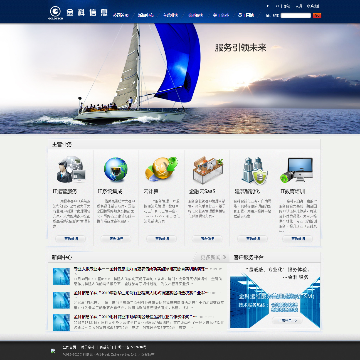Click the button on the data center banner
The width and height of the screenshot is (360, 360).
coord(287,320)
